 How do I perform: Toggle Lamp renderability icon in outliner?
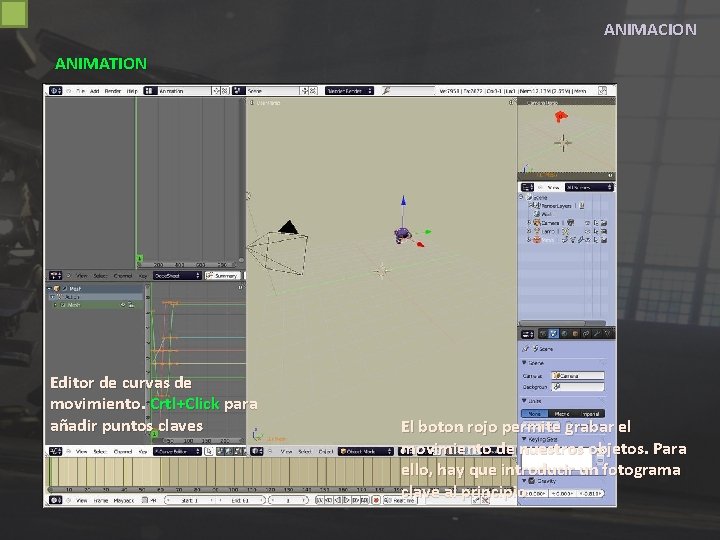pyautogui.click(x=604, y=231)
